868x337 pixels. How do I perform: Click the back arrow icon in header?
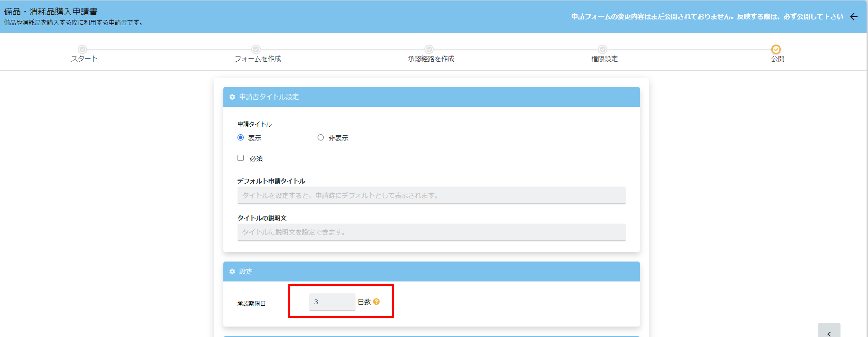[854, 17]
